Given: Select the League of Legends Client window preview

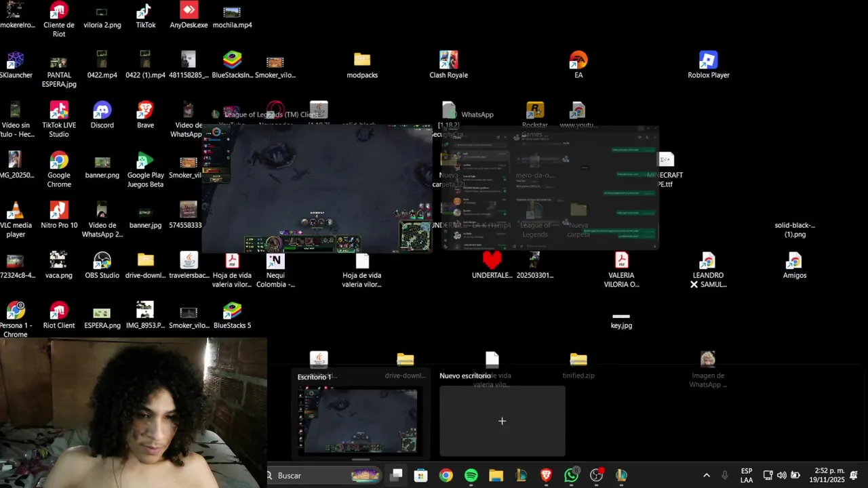Looking at the screenshot, I should tap(317, 189).
